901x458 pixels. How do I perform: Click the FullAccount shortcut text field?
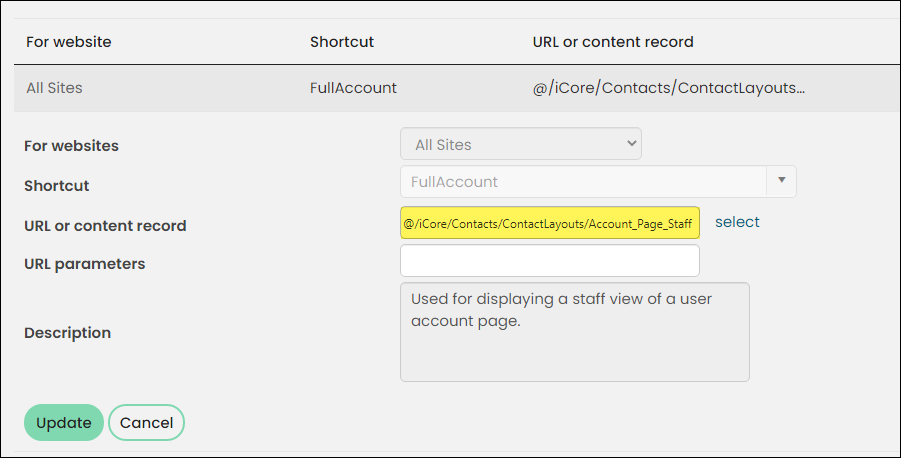tap(584, 182)
